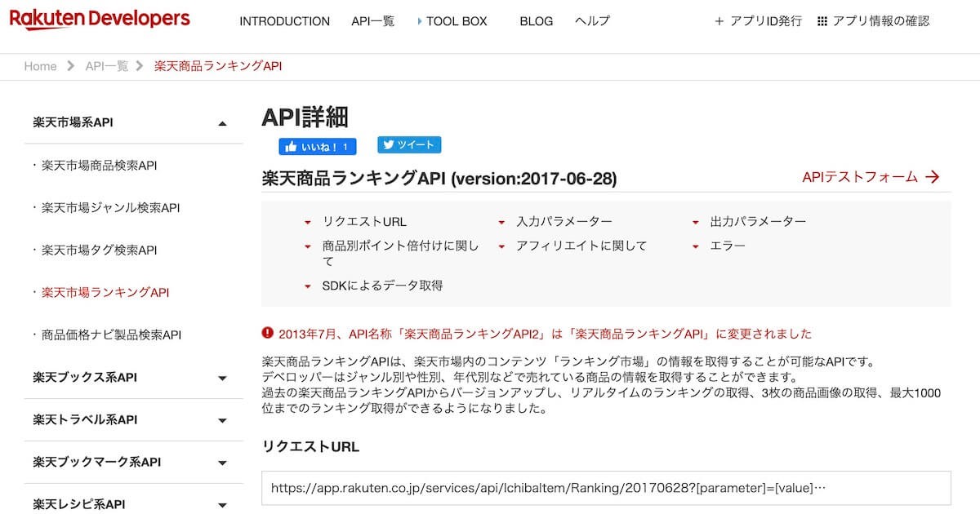This screenshot has width=980, height=514.
Task: Click red arrow beside 商品別ポイント倍付けに関して anchor
Action: (x=307, y=246)
